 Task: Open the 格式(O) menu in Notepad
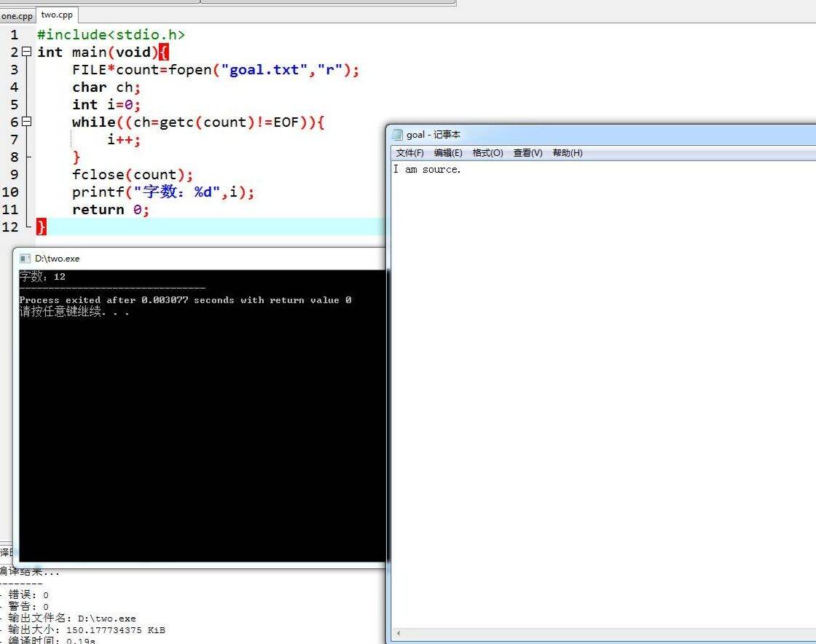(x=487, y=153)
